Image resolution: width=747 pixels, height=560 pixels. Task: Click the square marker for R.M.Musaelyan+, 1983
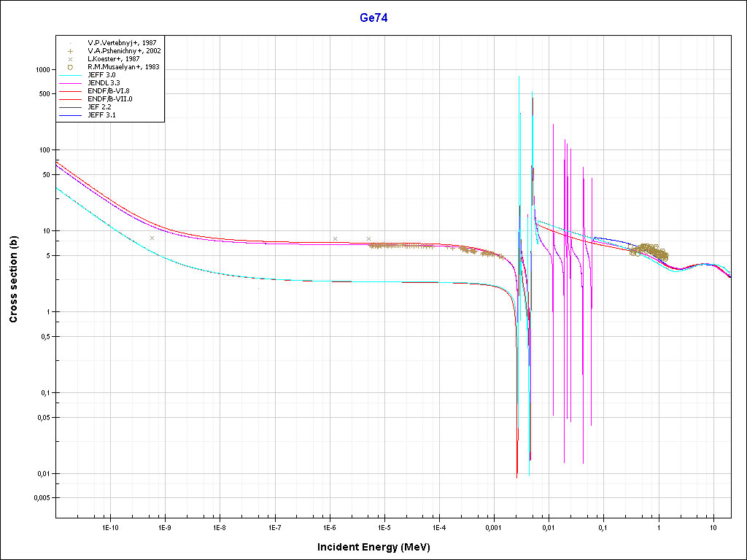(x=71, y=67)
